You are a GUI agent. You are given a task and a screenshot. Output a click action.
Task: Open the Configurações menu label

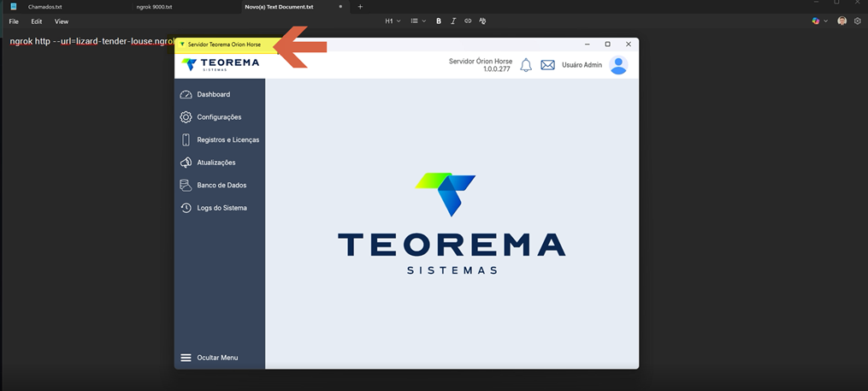[219, 117]
